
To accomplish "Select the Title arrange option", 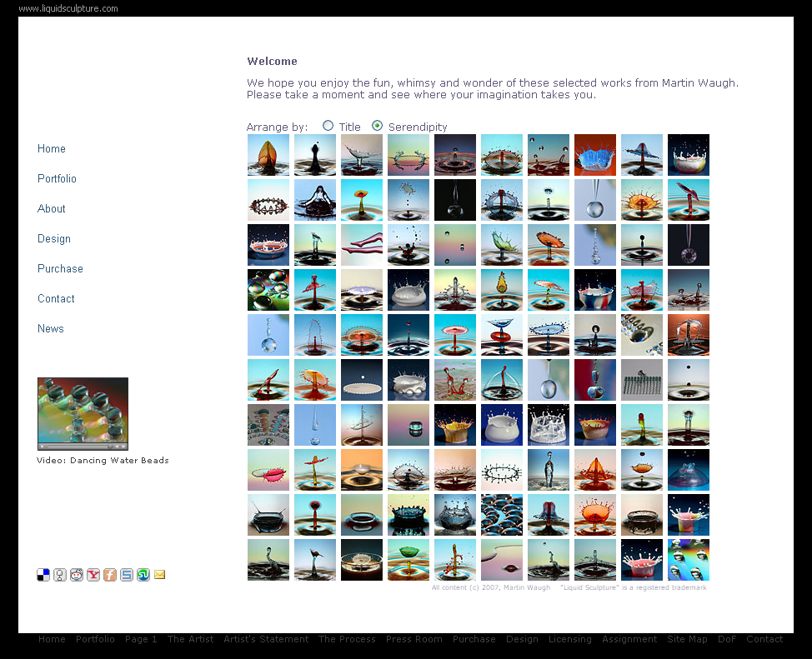I will tap(328, 126).
